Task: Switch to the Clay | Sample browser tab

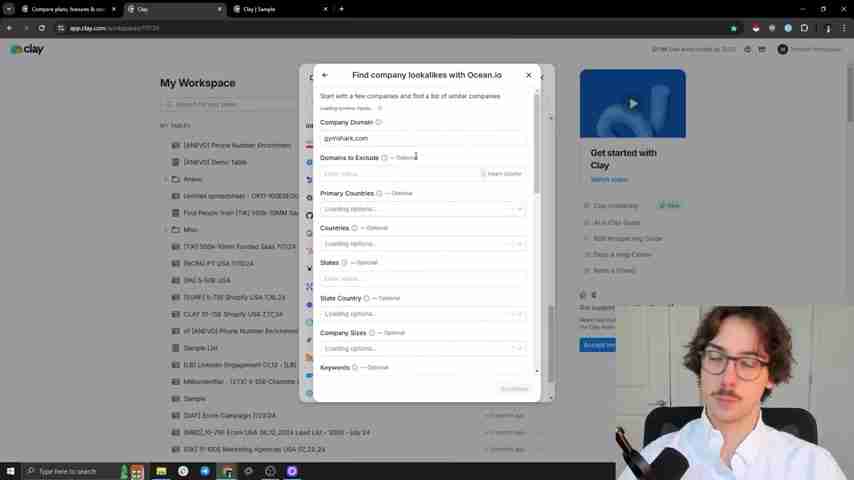Action: (x=280, y=9)
